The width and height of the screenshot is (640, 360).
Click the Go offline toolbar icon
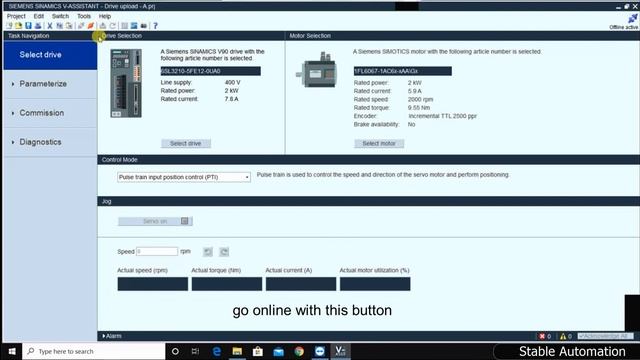[81, 26]
